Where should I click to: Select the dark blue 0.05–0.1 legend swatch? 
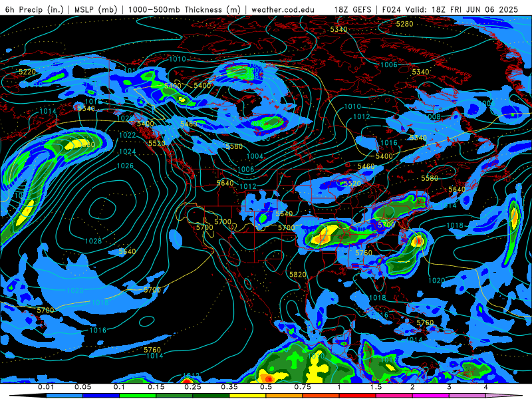click(101, 396)
